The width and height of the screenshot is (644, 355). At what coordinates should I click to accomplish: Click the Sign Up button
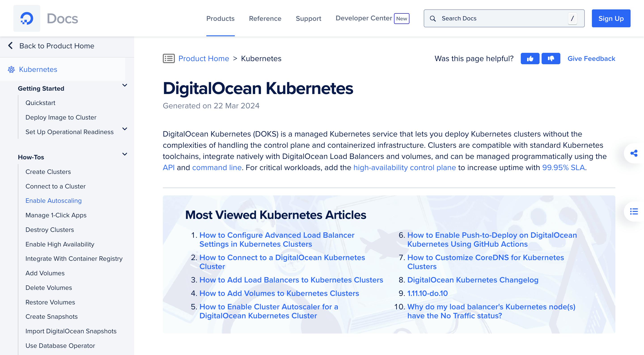pos(611,18)
